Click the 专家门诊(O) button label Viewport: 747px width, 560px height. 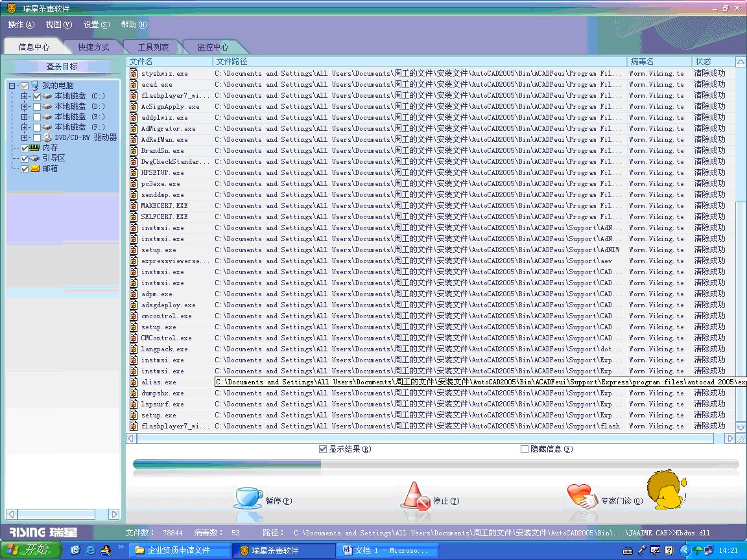coord(622,501)
